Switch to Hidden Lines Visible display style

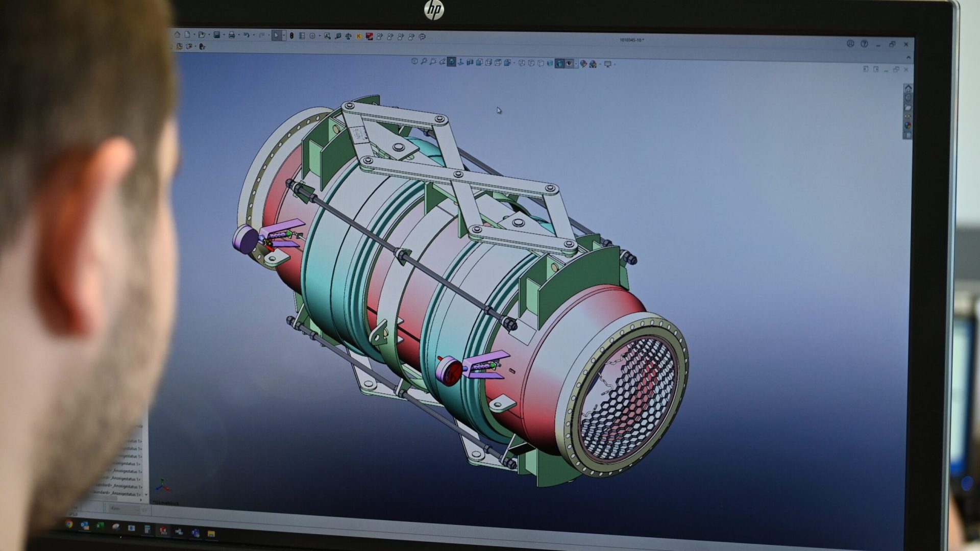tap(531, 63)
